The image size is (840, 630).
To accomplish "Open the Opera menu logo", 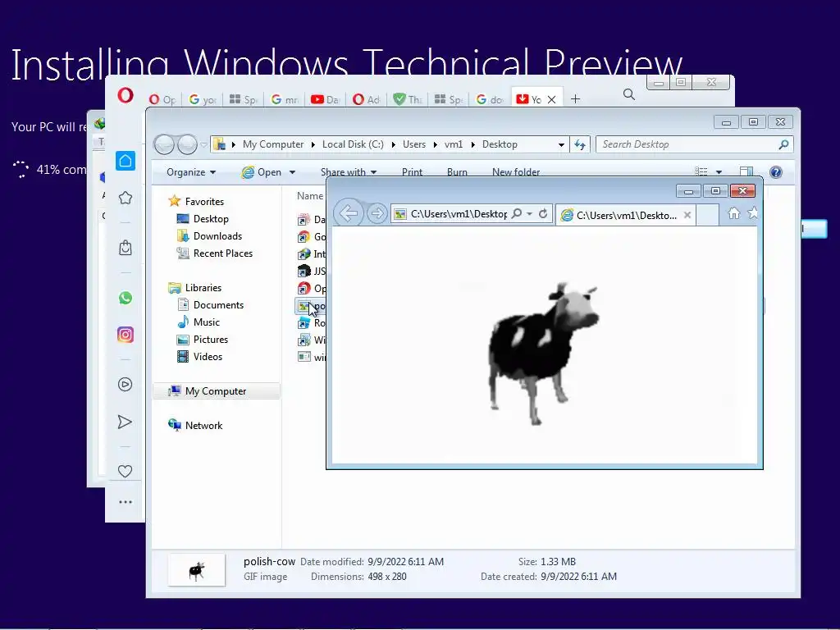I will pyautogui.click(x=126, y=96).
